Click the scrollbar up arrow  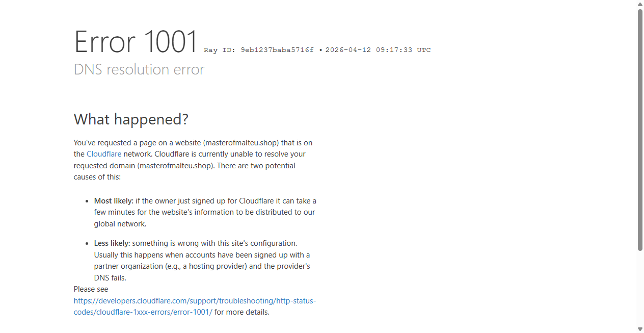coord(640,4)
